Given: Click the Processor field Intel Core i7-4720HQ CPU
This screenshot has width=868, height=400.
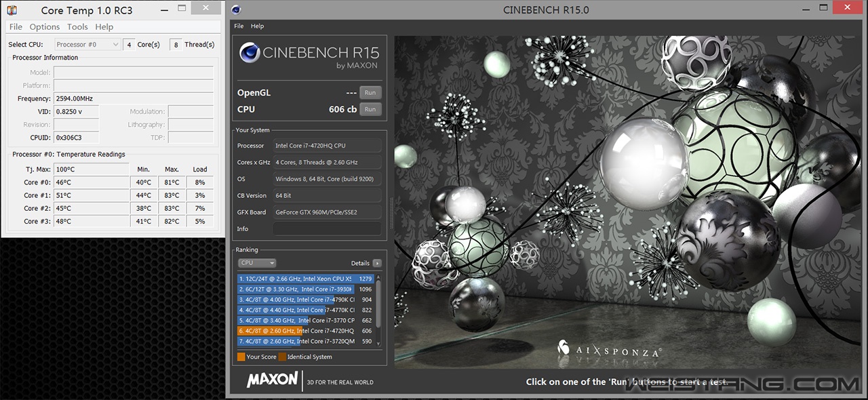Looking at the screenshot, I should pos(327,146).
